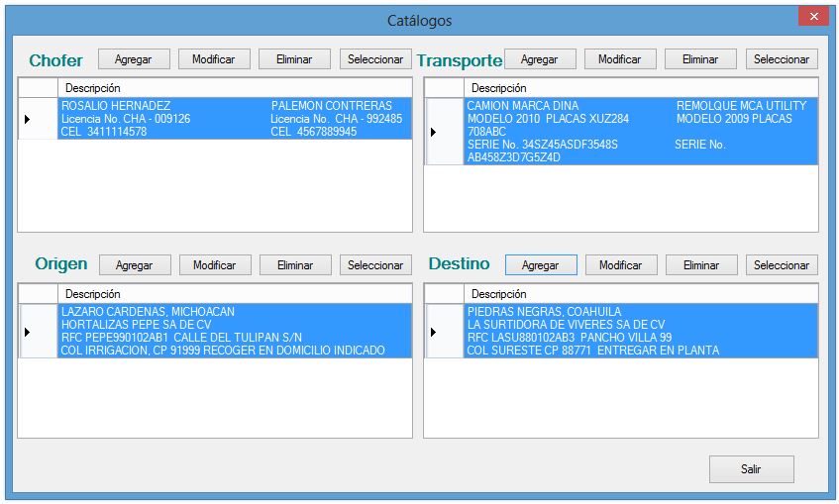The height and width of the screenshot is (504, 839).
Task: Click CEL 3411114578 text
Action: tap(104, 132)
